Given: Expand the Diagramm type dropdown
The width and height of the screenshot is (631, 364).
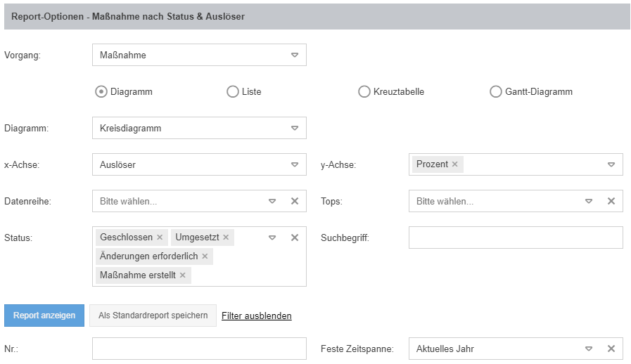Looking at the screenshot, I should [x=199, y=128].
